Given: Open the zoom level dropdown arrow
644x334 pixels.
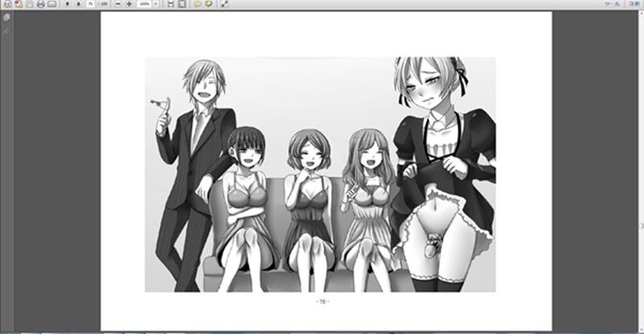Looking at the screenshot, I should (x=155, y=4).
